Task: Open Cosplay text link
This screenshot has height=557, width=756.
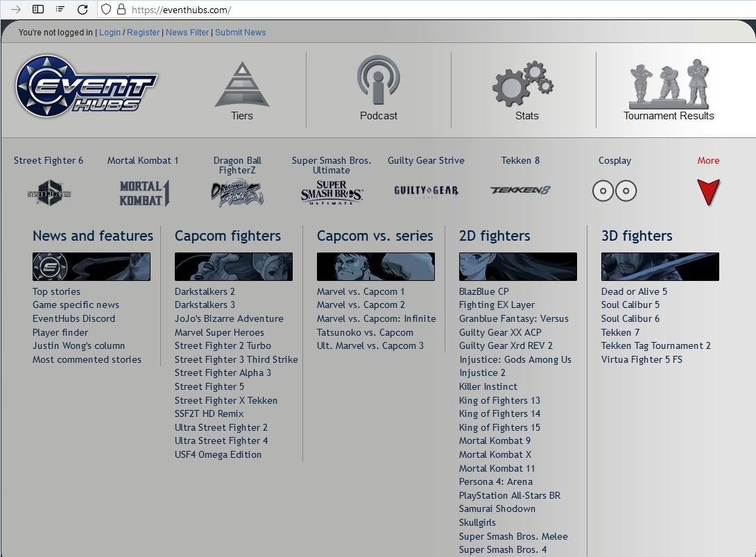Action: [615, 161]
